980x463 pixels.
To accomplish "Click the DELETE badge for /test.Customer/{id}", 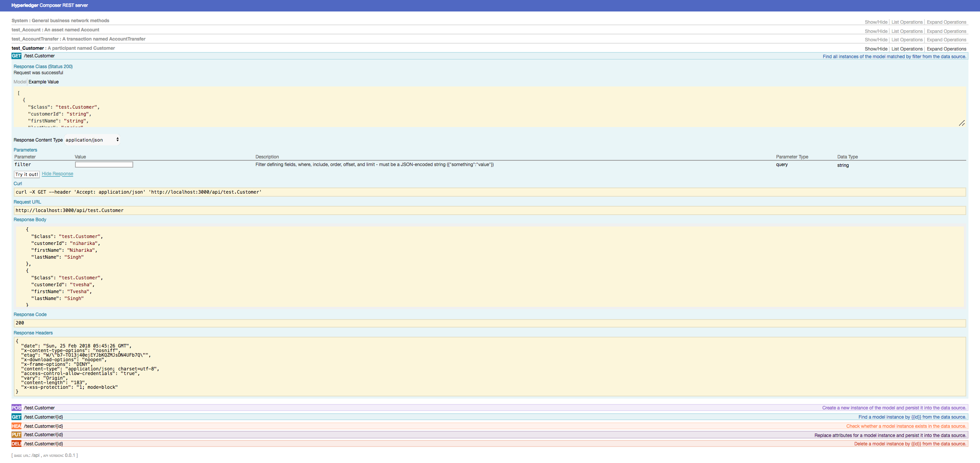I will pyautogui.click(x=16, y=444).
